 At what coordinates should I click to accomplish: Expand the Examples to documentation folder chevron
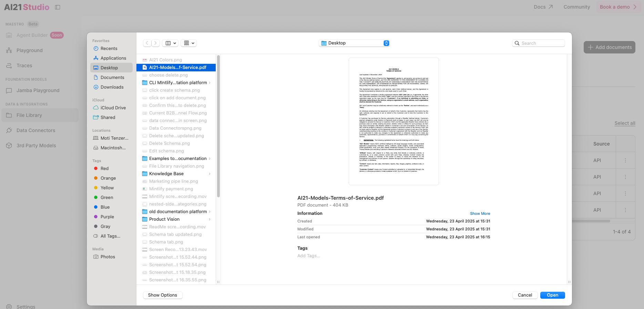tap(209, 159)
